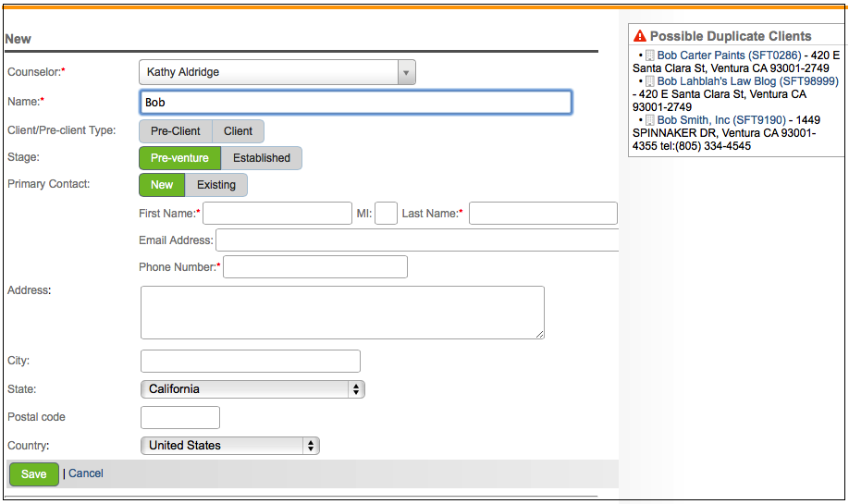Open the Country dropdown showing United States

pos(229,446)
